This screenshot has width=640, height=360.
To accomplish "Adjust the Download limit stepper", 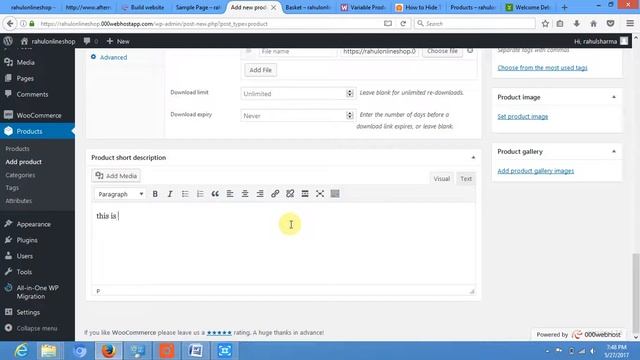I will click(x=350, y=93).
